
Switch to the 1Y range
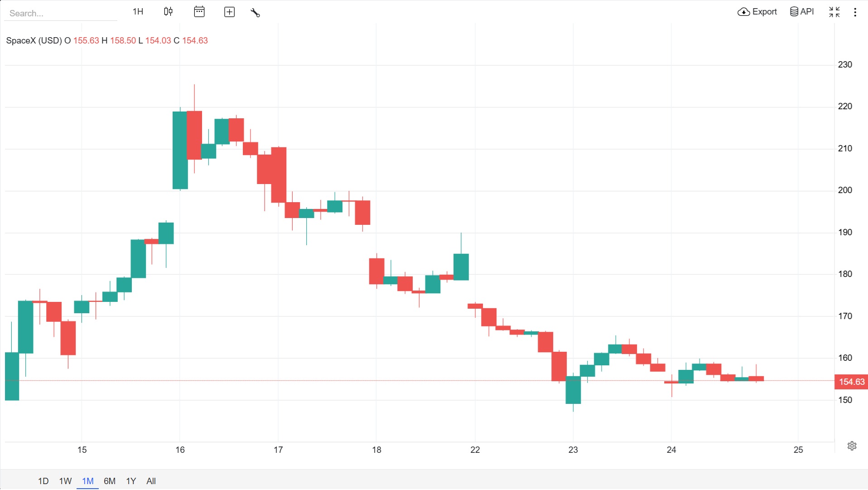(131, 481)
